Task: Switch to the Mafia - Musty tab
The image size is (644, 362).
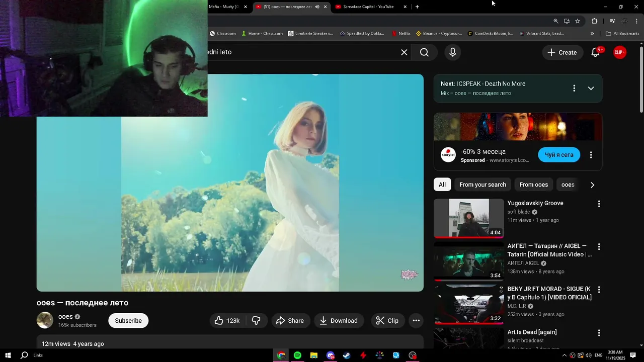Action: click(x=224, y=7)
